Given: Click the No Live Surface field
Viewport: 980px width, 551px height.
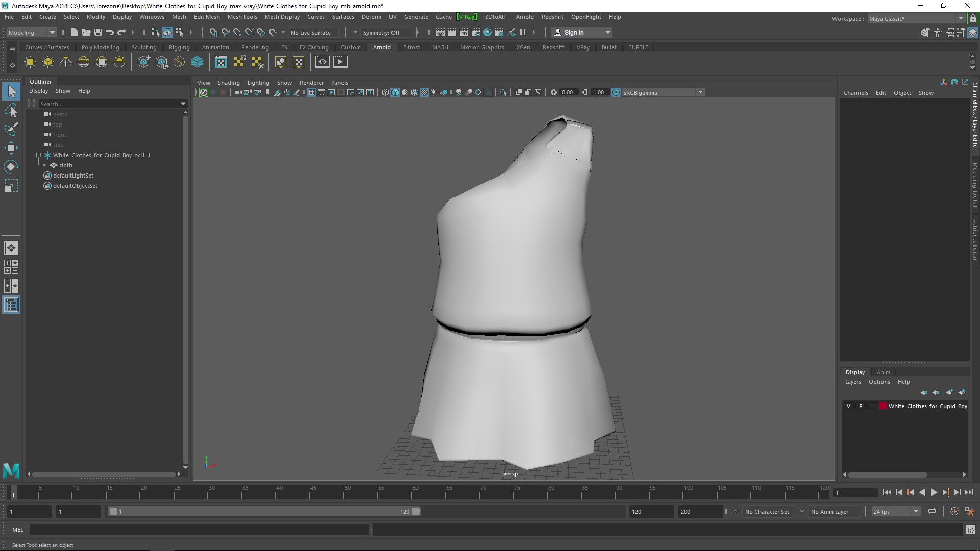Looking at the screenshot, I should tap(313, 32).
